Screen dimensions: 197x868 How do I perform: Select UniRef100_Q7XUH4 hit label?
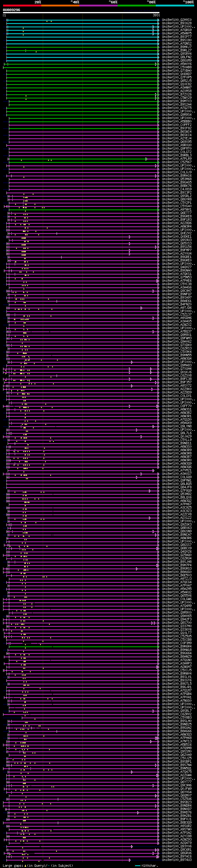(177, 369)
